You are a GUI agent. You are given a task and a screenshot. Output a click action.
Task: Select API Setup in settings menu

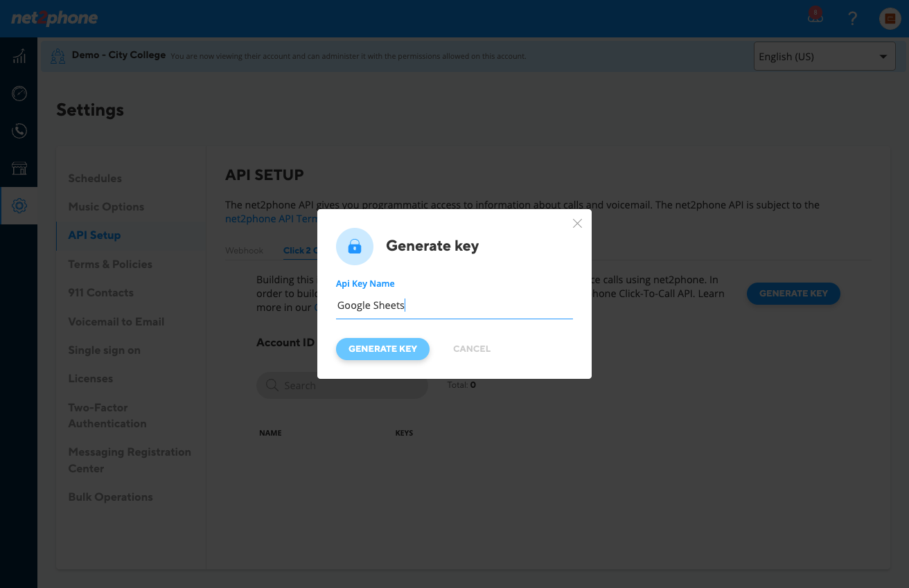pos(94,235)
